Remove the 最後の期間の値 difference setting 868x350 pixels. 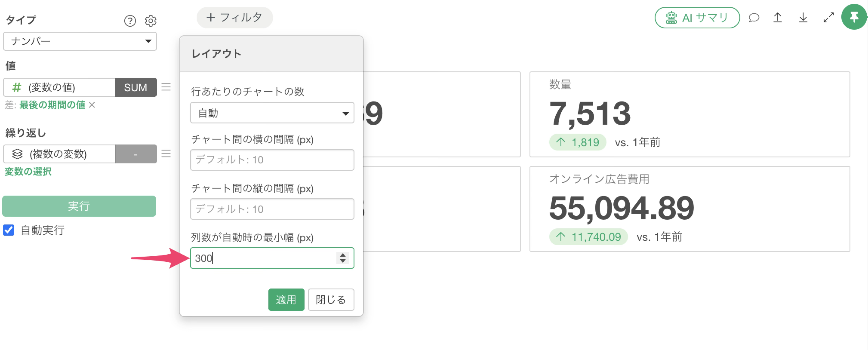point(92,105)
